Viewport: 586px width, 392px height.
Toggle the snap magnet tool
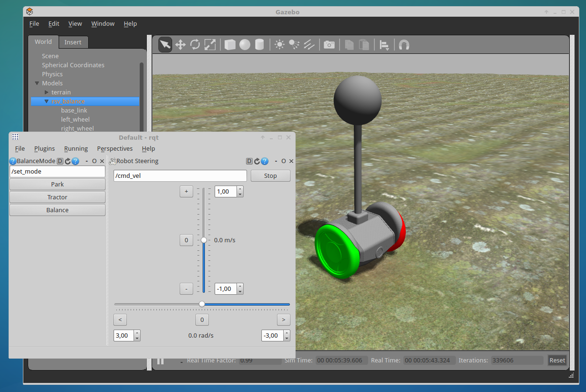tap(404, 45)
